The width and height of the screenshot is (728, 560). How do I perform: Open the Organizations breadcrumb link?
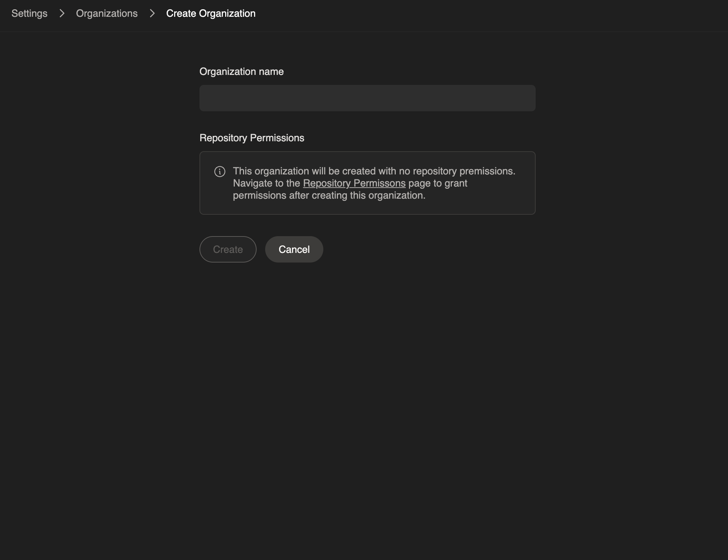(107, 14)
